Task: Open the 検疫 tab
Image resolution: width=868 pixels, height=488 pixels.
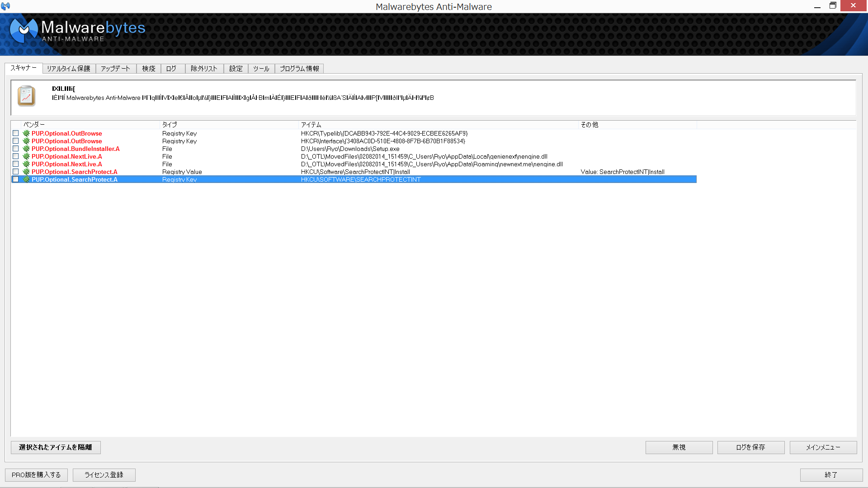Action: click(x=149, y=69)
